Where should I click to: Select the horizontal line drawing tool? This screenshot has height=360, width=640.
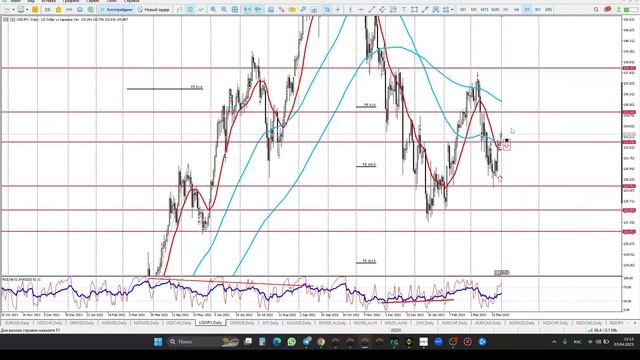tap(361, 9)
